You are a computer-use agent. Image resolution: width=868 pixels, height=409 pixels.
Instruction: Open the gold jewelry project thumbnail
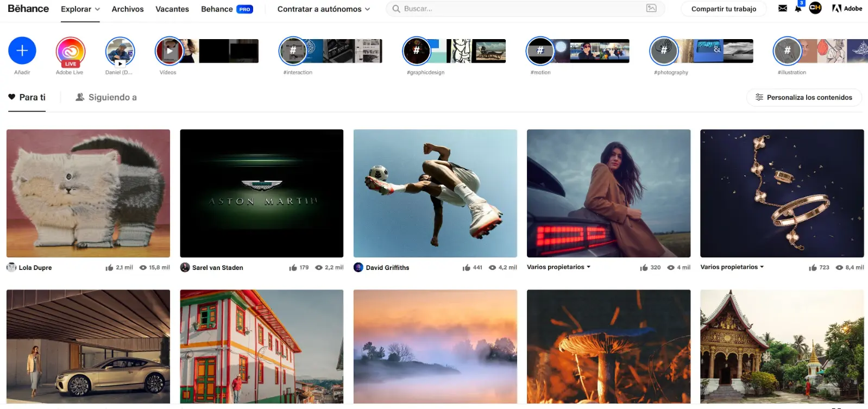(x=782, y=193)
